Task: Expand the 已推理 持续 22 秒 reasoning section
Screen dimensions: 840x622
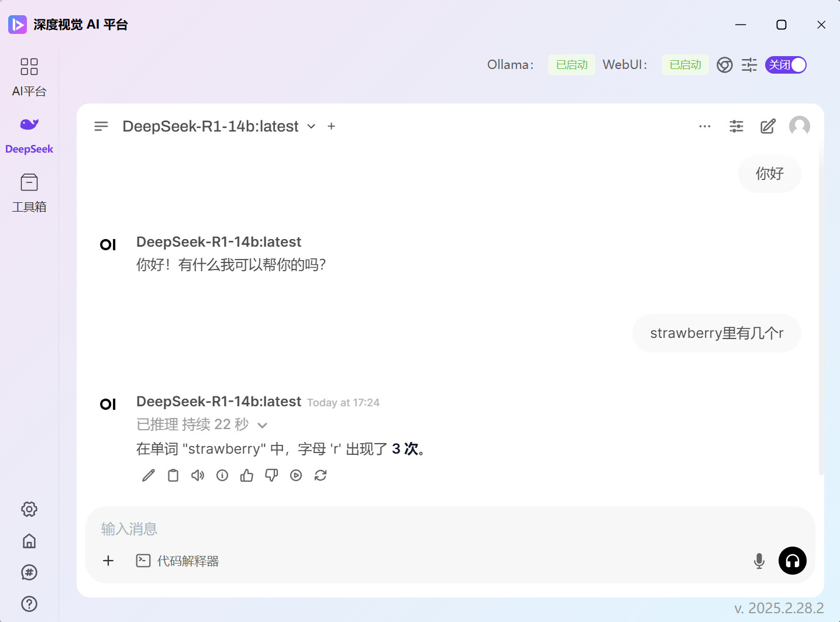Action: click(x=202, y=424)
